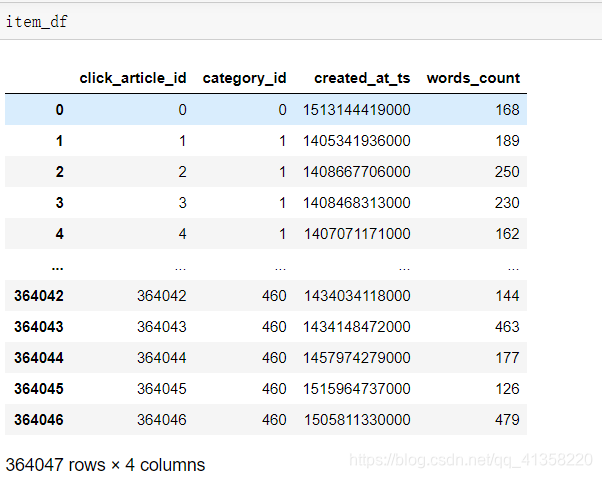Select the click_article_id column header

[x=133, y=78]
